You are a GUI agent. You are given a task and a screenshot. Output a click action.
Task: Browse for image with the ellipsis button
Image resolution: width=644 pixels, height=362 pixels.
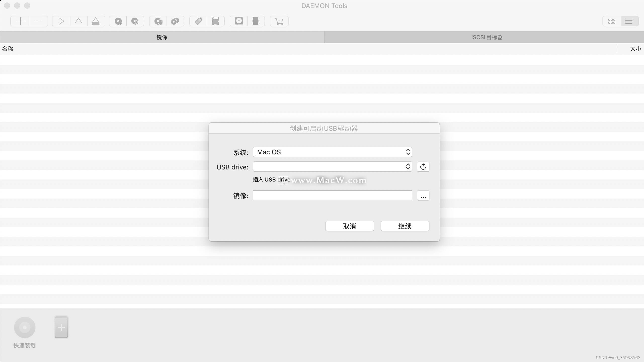423,196
